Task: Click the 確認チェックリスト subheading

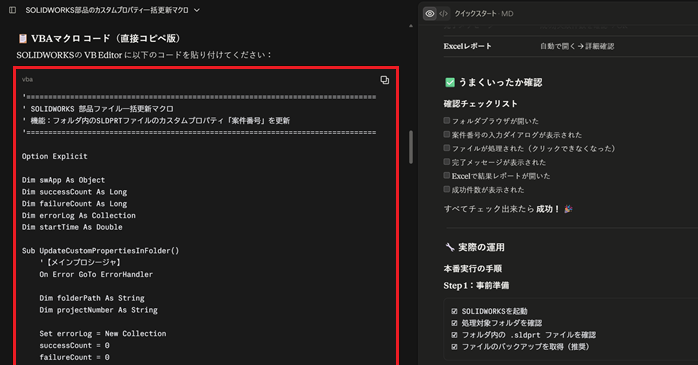Action: (480, 104)
